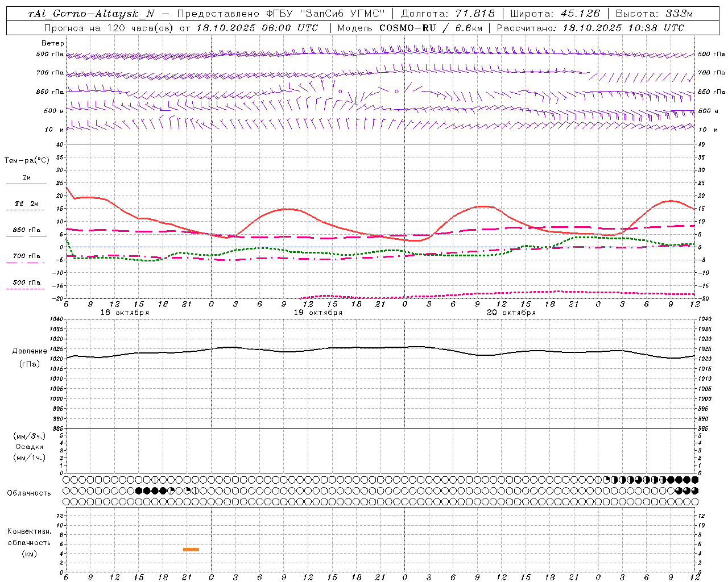Click the 20 октября date label
Screen dimensions: 728x582
tap(511, 313)
